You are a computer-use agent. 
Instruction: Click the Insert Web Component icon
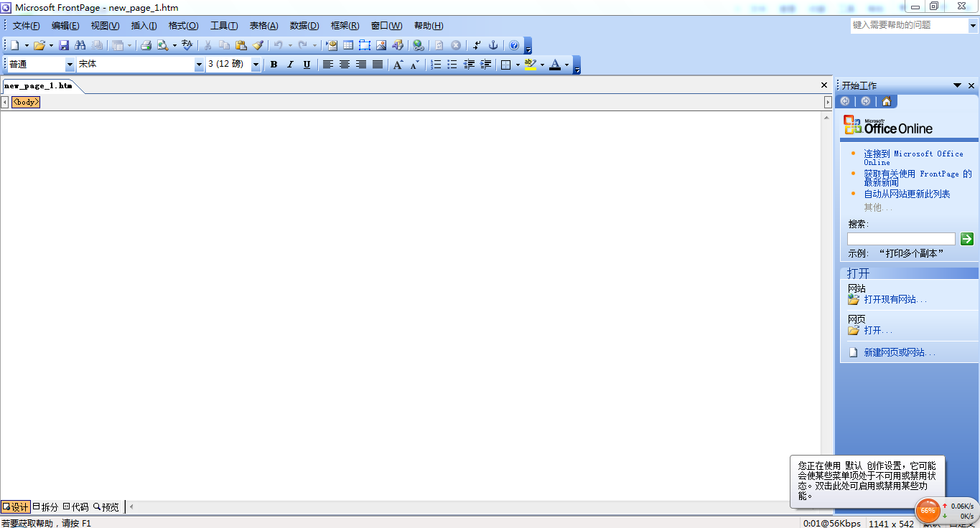332,45
